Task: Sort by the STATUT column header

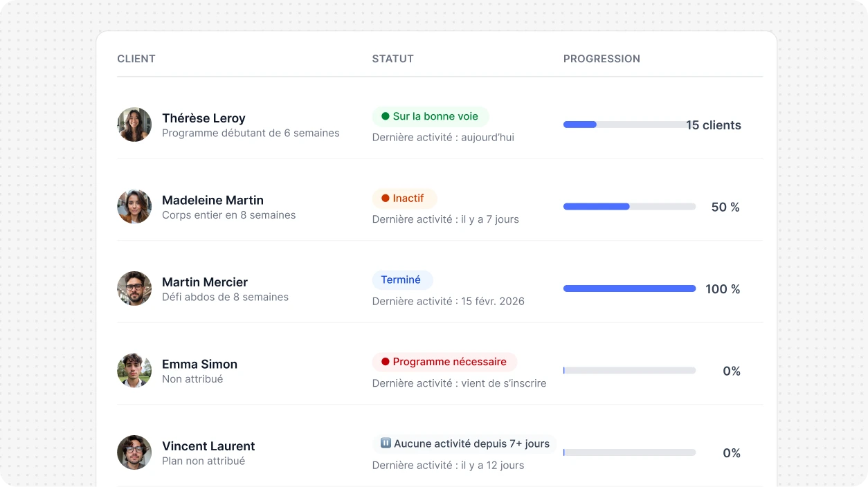Action: point(393,59)
